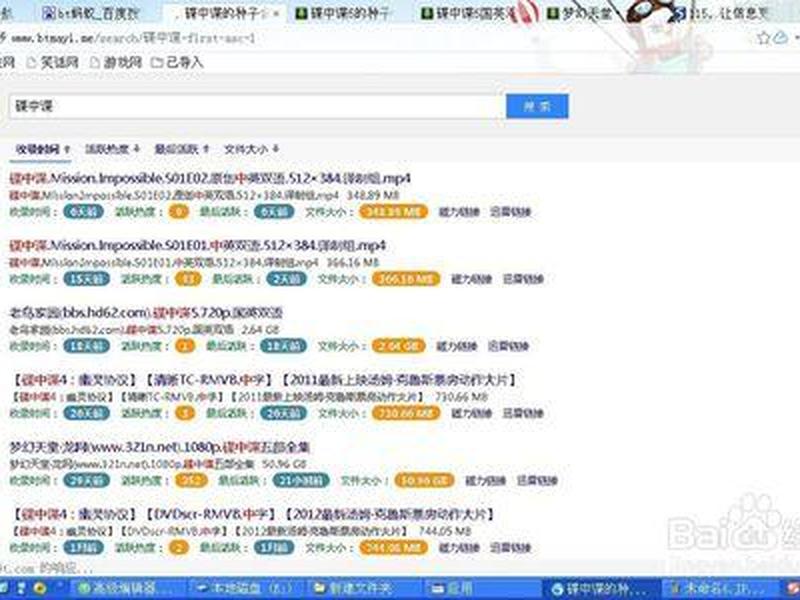This screenshot has width=800, height=600.
Task: Open the 已导入 bookmarks folder
Action: tap(178, 62)
